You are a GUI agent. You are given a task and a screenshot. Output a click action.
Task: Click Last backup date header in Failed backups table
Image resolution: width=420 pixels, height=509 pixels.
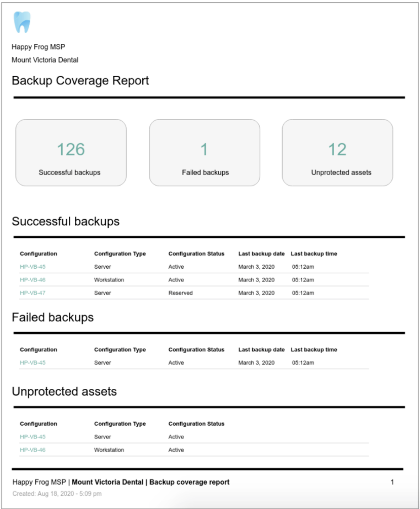coord(261,350)
